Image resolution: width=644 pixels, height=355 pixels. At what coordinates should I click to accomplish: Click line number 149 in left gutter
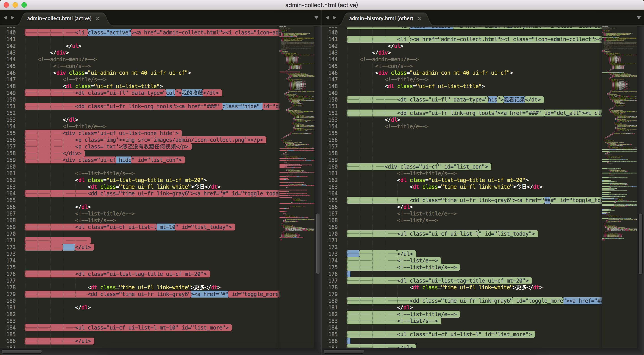click(11, 93)
